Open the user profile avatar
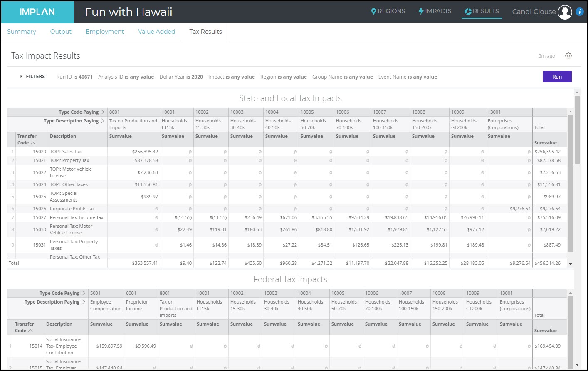This screenshot has height=371, width=588. point(565,12)
